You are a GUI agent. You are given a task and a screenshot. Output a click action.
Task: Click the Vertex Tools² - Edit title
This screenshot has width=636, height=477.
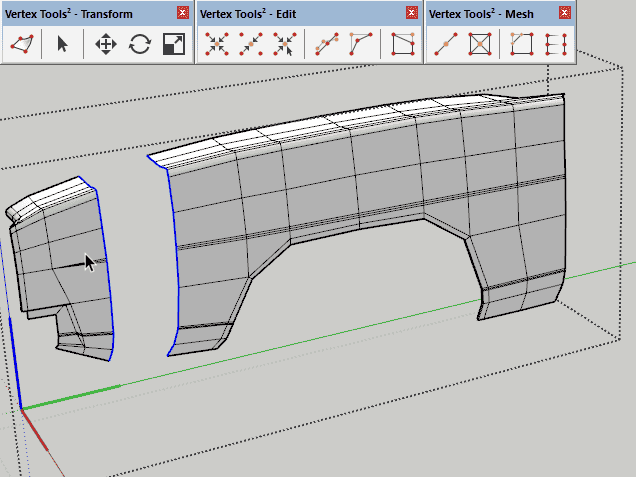click(x=248, y=14)
